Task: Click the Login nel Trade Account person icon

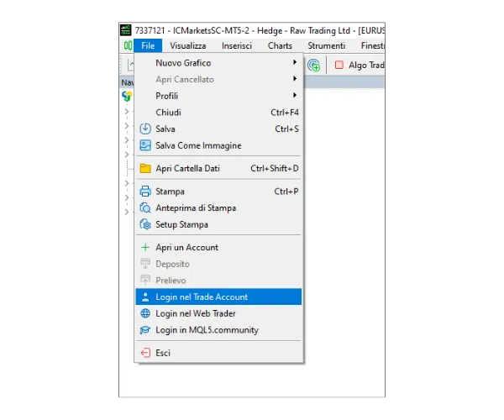Action: [x=145, y=297]
